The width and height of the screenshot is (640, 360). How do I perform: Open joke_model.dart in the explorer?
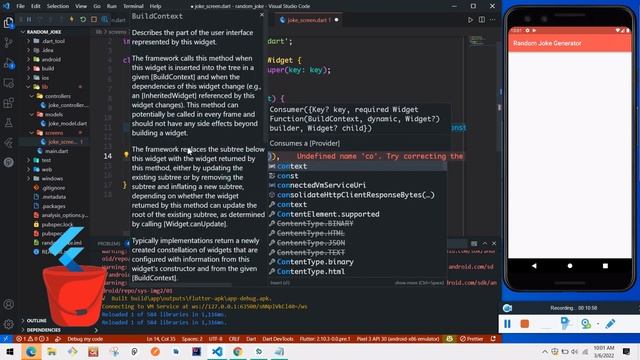coord(67,124)
